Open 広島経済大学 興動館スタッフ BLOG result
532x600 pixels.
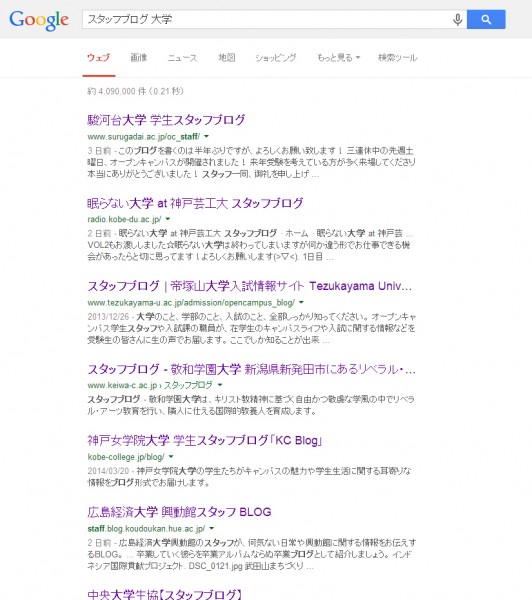coord(179,512)
